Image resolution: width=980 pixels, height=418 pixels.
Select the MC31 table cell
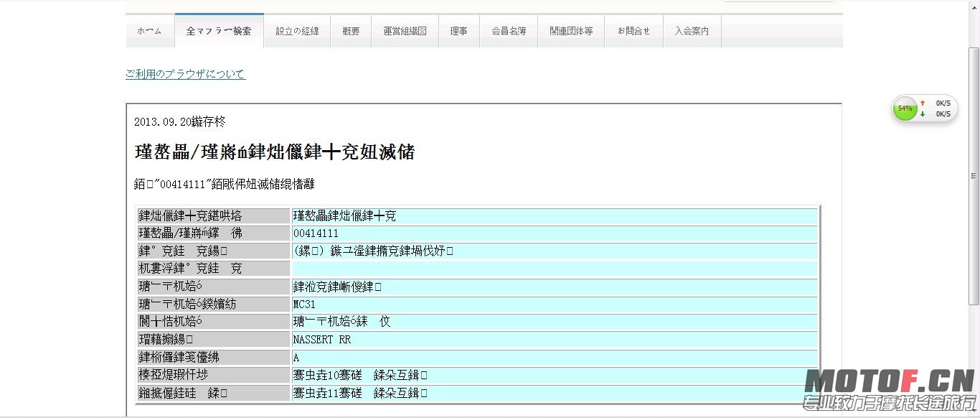coord(555,304)
